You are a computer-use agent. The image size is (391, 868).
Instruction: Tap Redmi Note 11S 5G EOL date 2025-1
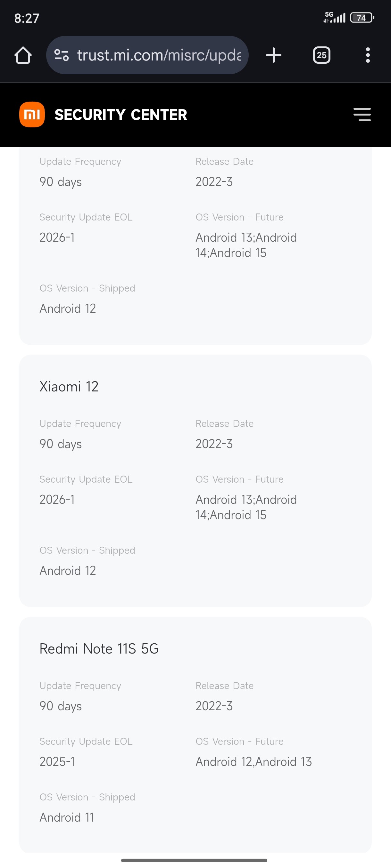click(57, 761)
